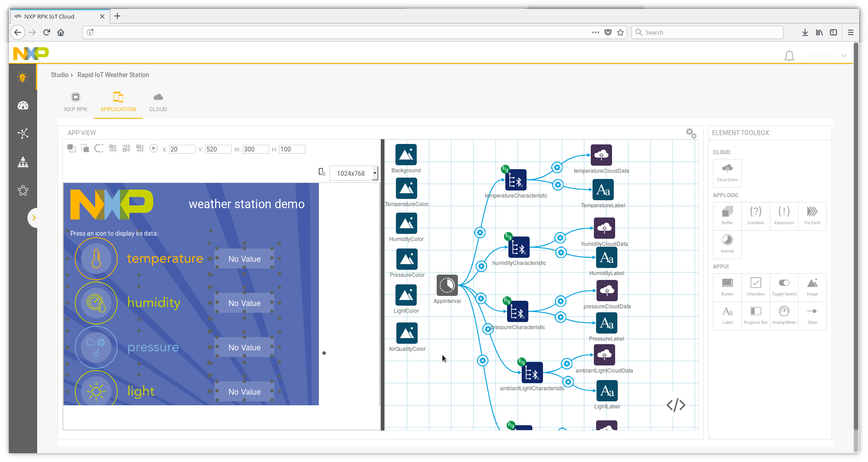This screenshot has height=462, width=868.
Task: Pick the Slider toolbox element
Action: tap(812, 315)
